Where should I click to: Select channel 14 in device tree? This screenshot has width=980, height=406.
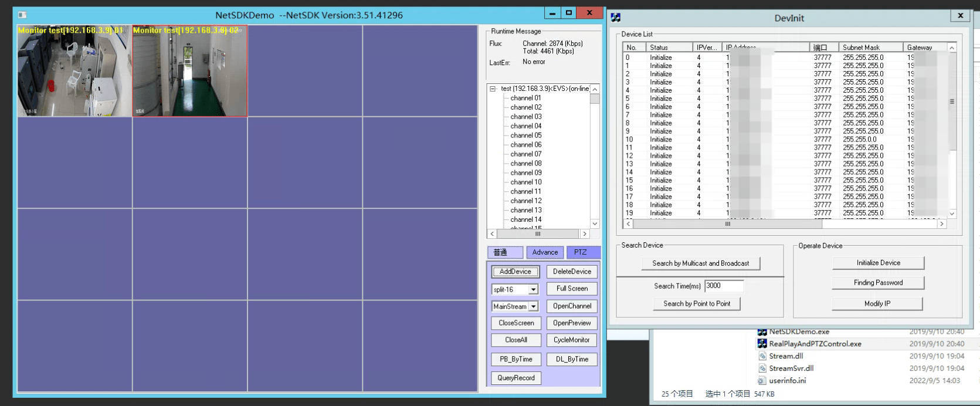(525, 219)
